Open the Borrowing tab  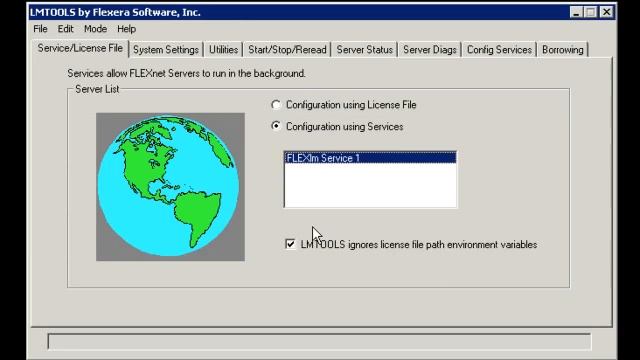[562, 50]
